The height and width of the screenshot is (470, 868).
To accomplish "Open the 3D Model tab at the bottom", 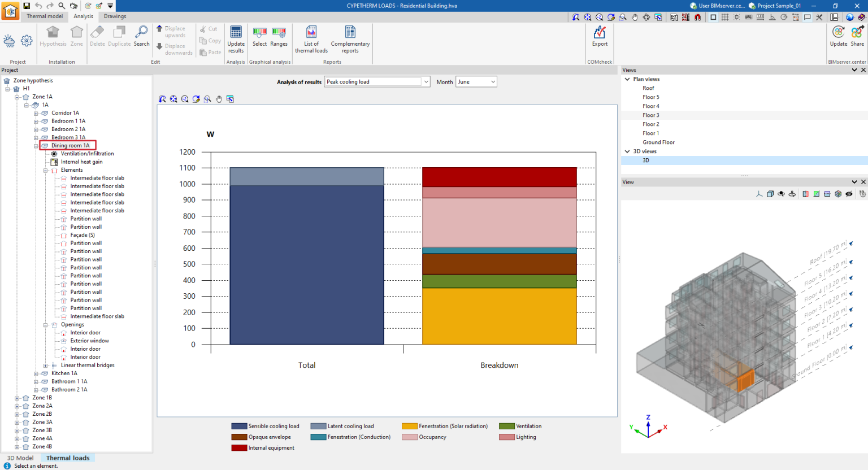I will pyautogui.click(x=19, y=458).
